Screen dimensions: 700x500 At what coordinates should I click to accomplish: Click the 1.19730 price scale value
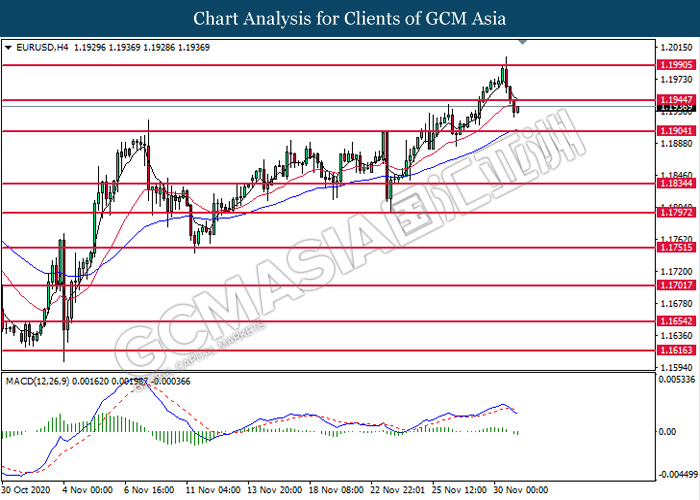(677, 80)
